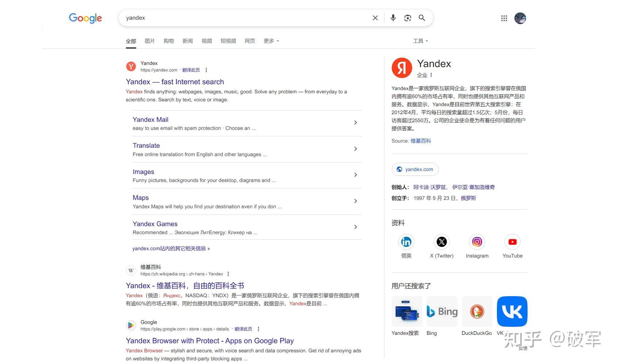Expand the Images sitelink chevron

click(x=356, y=175)
